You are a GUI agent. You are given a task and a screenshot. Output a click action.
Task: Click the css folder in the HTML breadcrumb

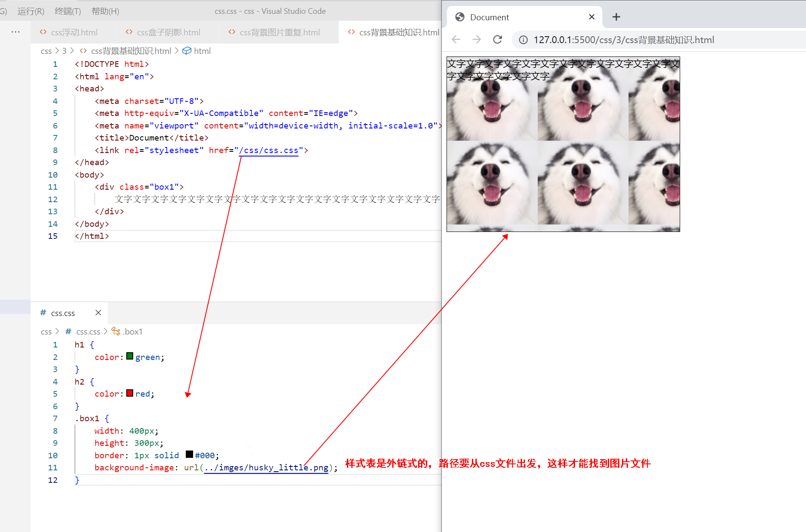pos(46,51)
